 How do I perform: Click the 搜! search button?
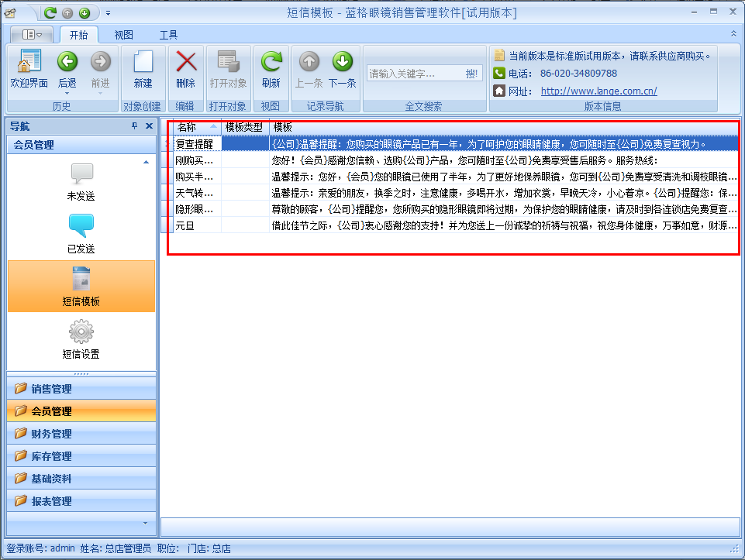(x=471, y=74)
